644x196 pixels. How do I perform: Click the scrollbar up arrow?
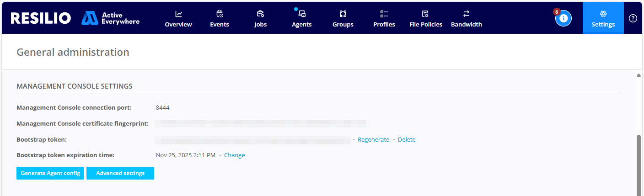click(x=639, y=75)
